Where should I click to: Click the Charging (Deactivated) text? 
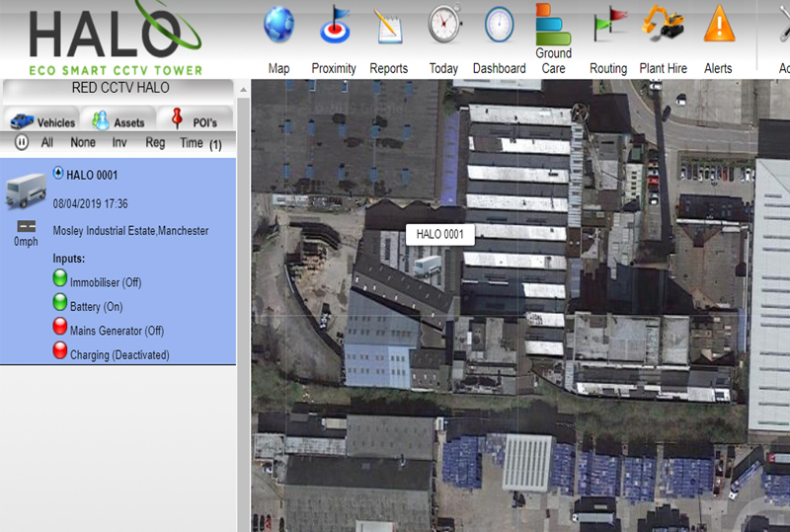[119, 355]
